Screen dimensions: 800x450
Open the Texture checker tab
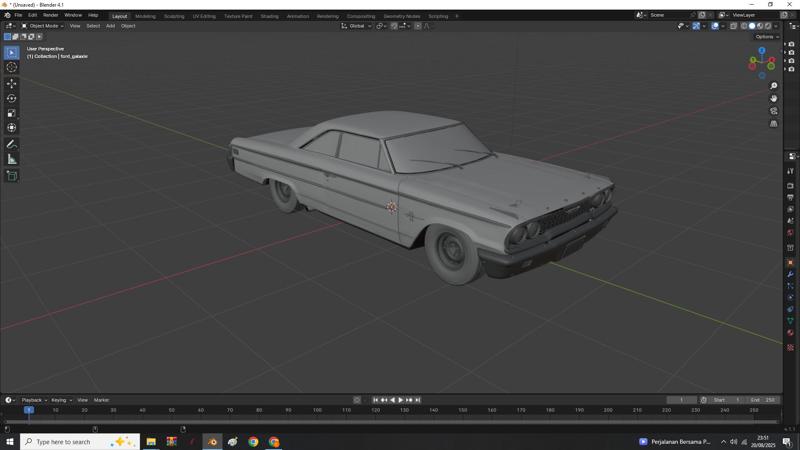coord(790,347)
